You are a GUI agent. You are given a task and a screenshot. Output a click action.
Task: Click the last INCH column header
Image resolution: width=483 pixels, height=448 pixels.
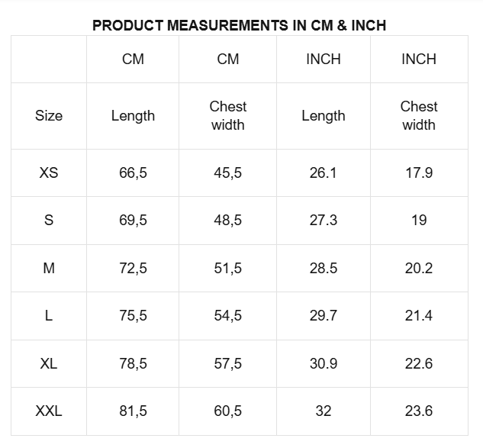[419, 60]
